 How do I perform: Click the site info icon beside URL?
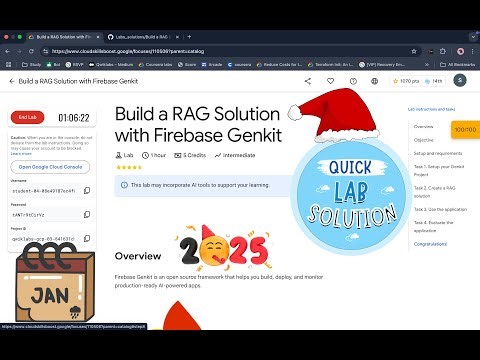[46, 51]
